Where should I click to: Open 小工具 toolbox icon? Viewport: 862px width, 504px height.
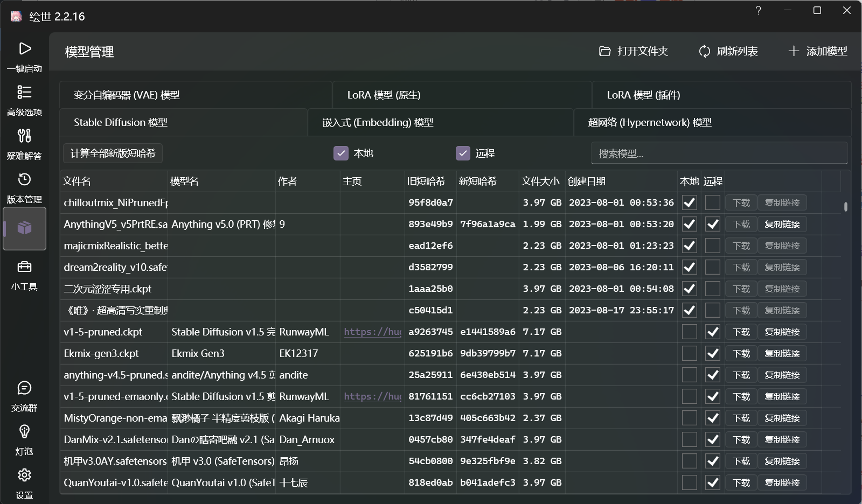tap(24, 267)
